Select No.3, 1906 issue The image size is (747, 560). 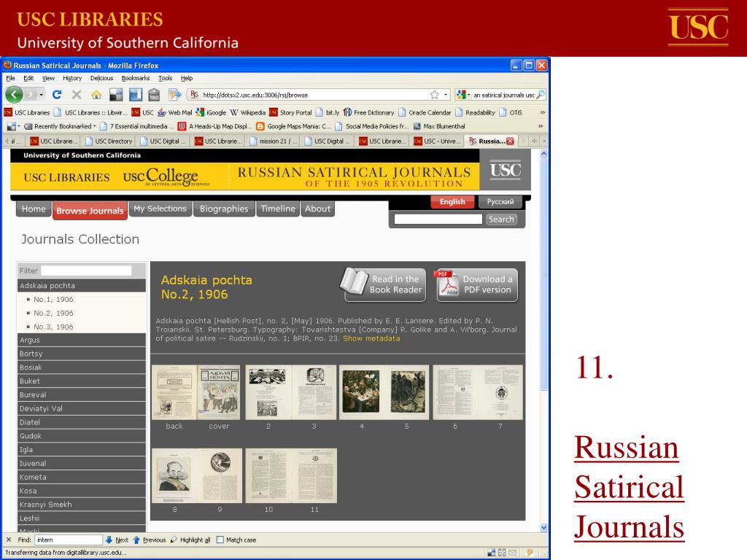[x=53, y=327]
